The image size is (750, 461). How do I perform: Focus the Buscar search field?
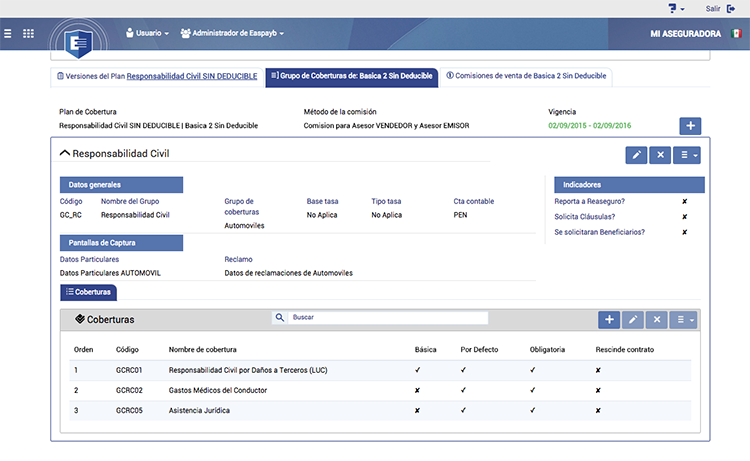coord(388,318)
